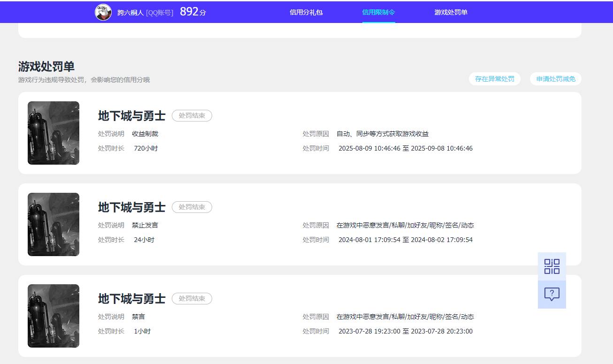This screenshot has width=613, height=364.
Task: Switch to the 游戏处罚单 tab
Action: click(x=451, y=11)
